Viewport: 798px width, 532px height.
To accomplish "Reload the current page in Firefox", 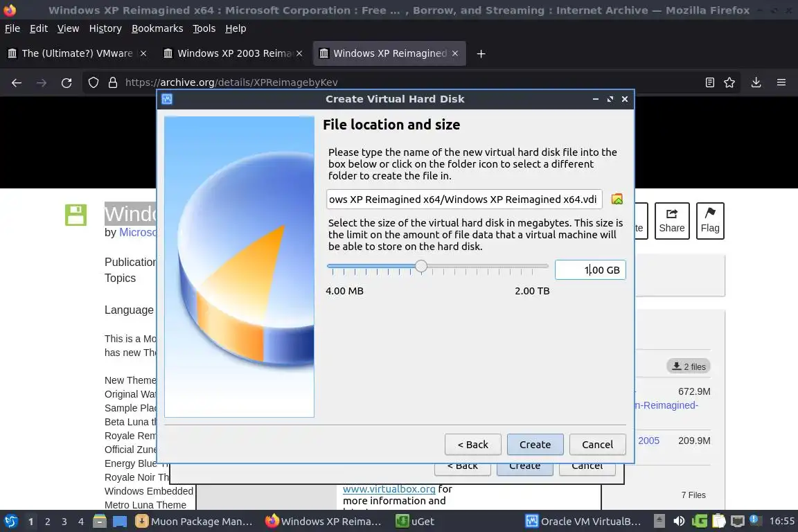I will [66, 82].
